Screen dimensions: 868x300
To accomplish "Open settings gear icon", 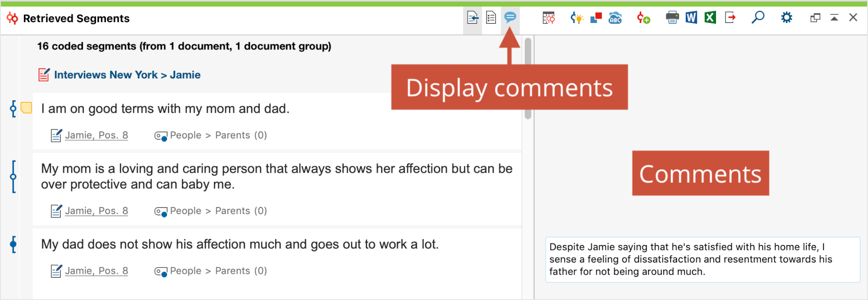I will point(786,18).
